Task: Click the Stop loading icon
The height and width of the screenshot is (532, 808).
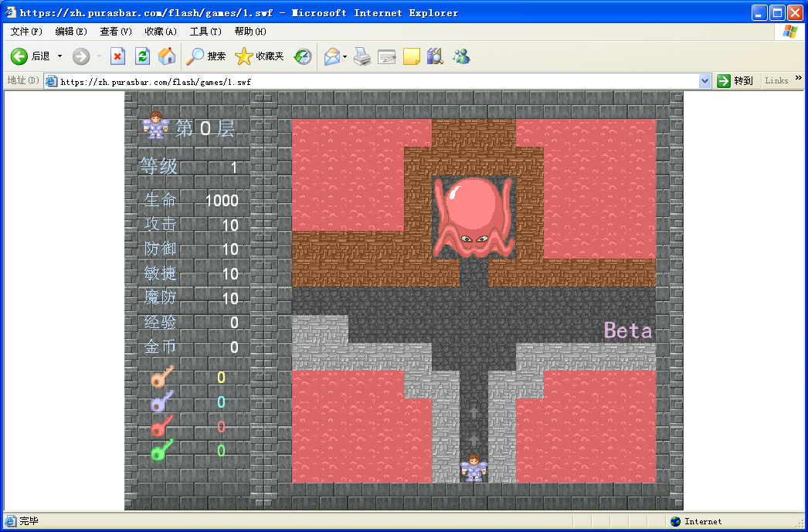Action: (x=118, y=56)
